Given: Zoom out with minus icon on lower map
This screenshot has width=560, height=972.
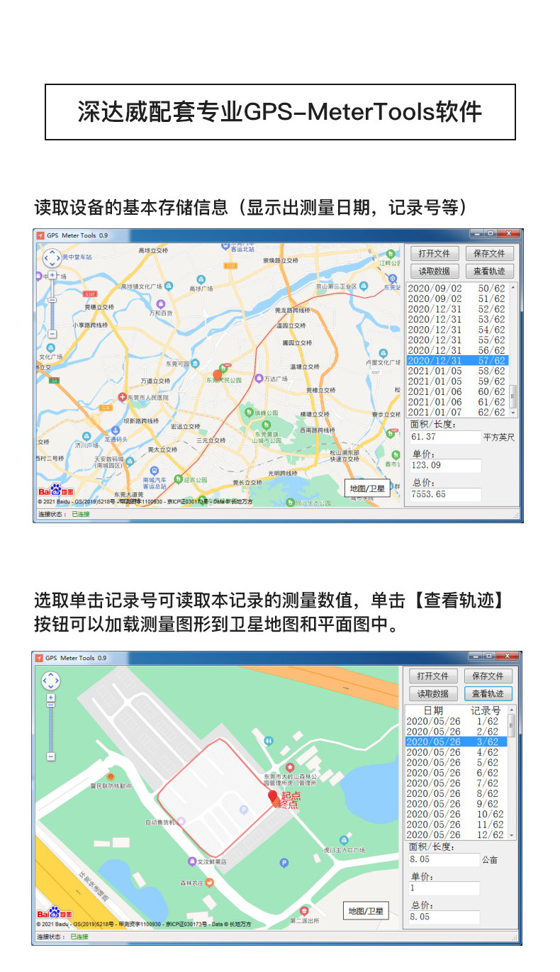Looking at the screenshot, I should 50,756.
